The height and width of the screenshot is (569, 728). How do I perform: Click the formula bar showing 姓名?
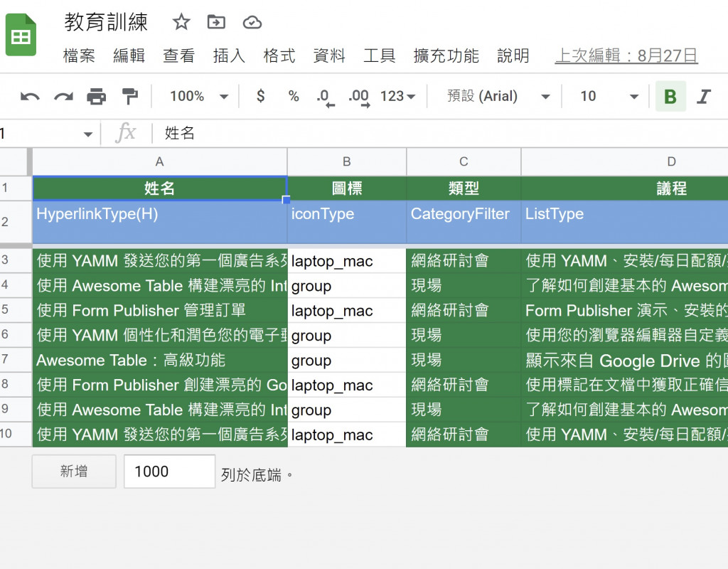439,133
